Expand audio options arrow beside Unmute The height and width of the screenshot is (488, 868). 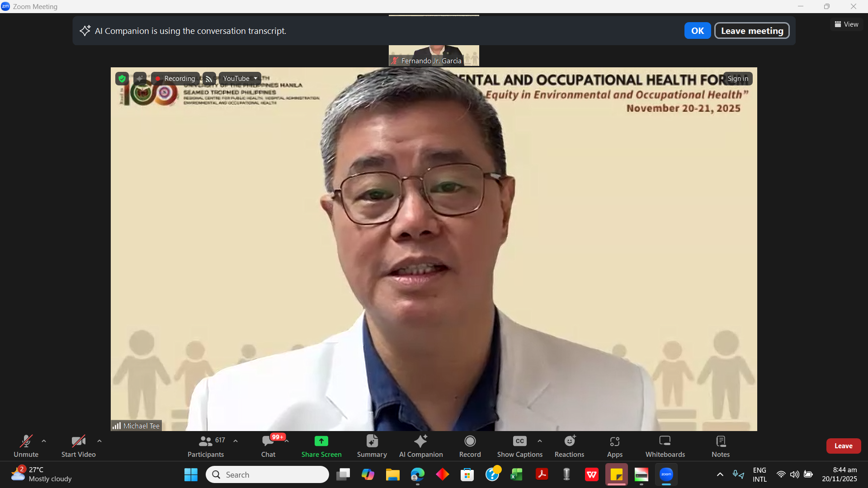(x=44, y=441)
